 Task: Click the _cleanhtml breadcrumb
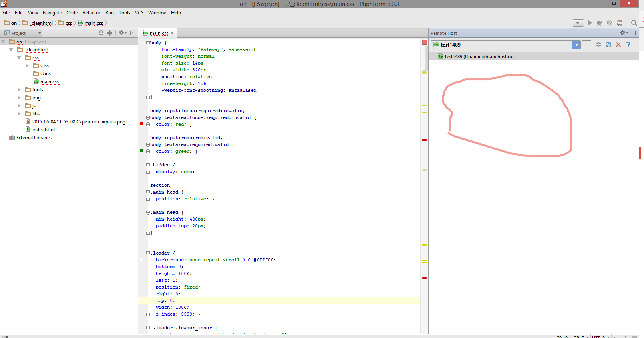(38, 23)
